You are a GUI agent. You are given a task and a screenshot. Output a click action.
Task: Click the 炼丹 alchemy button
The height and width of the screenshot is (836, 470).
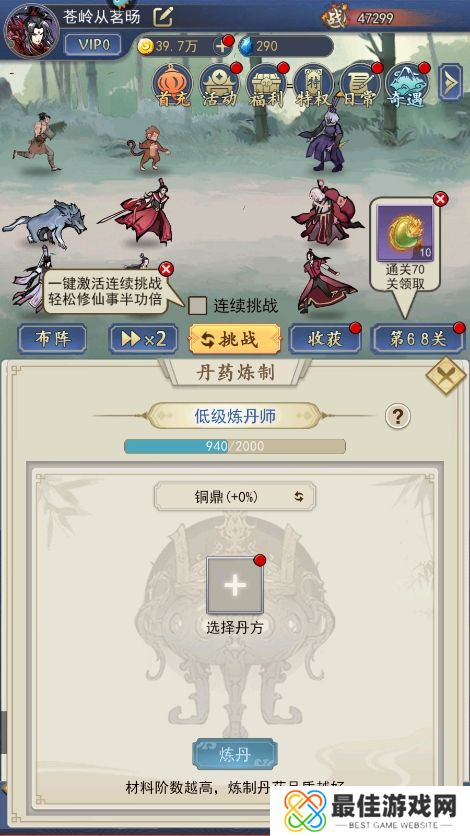[x=234, y=754]
